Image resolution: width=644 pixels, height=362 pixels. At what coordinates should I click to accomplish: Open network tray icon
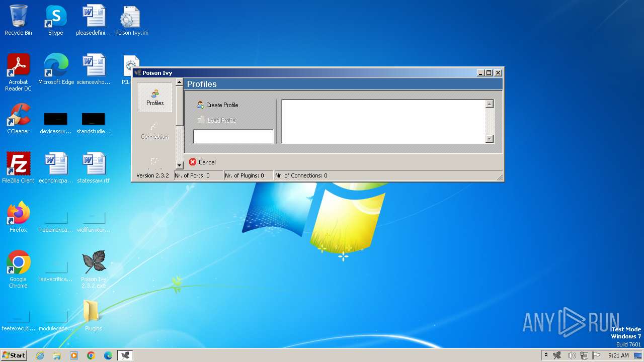point(584,355)
